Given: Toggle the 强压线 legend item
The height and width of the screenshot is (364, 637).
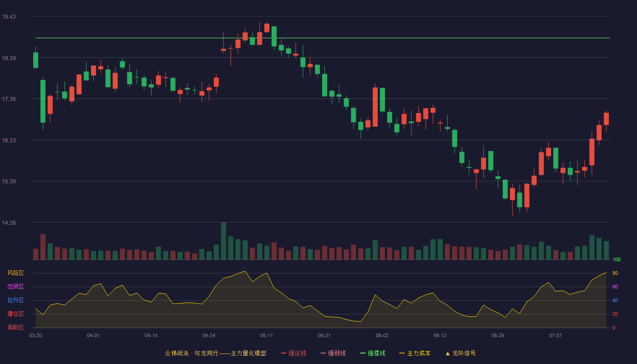Looking at the screenshot, I should (293, 353).
